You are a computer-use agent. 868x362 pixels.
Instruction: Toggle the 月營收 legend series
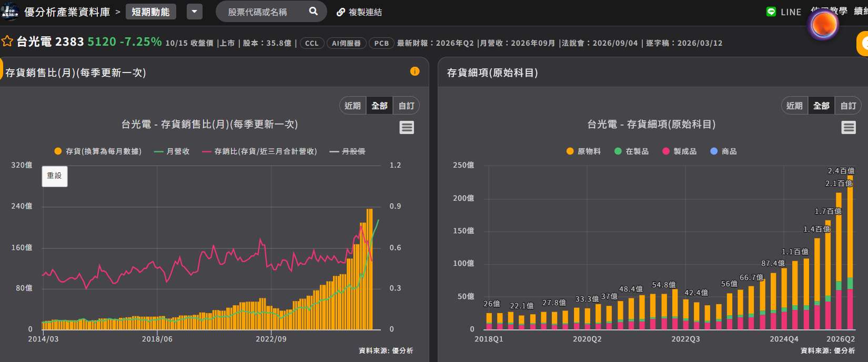coord(172,151)
